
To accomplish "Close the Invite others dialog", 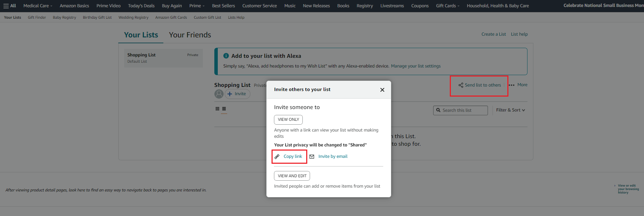I will (382, 90).
